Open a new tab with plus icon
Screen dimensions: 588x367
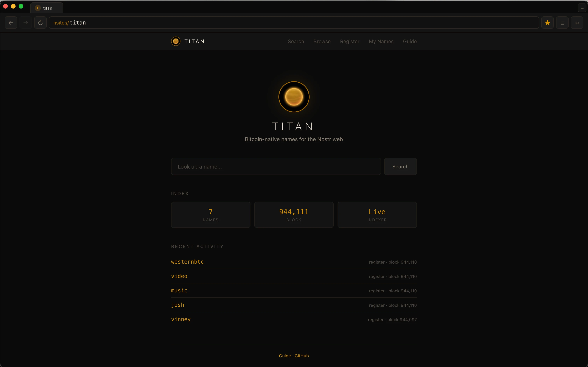coord(582,8)
